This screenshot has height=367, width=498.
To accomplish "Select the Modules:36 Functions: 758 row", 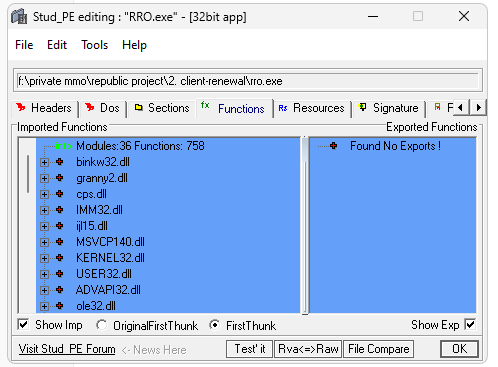I will pos(140,146).
